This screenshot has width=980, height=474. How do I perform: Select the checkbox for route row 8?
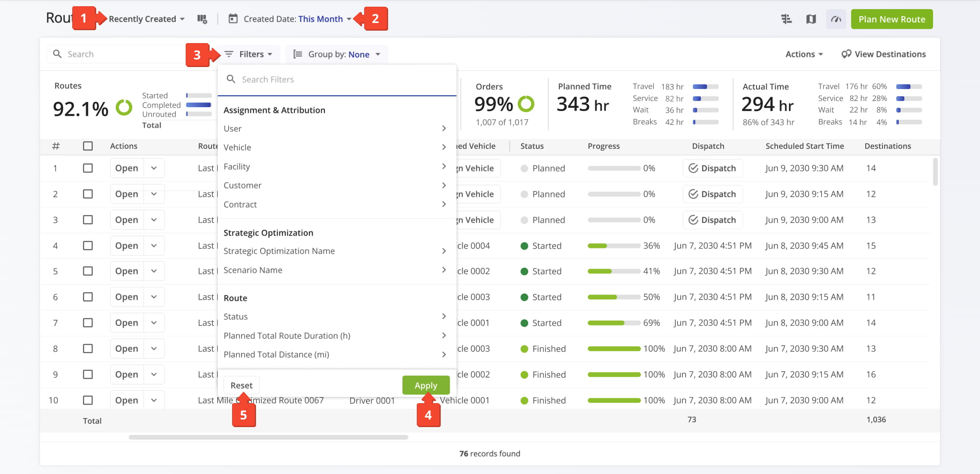tap(88, 349)
